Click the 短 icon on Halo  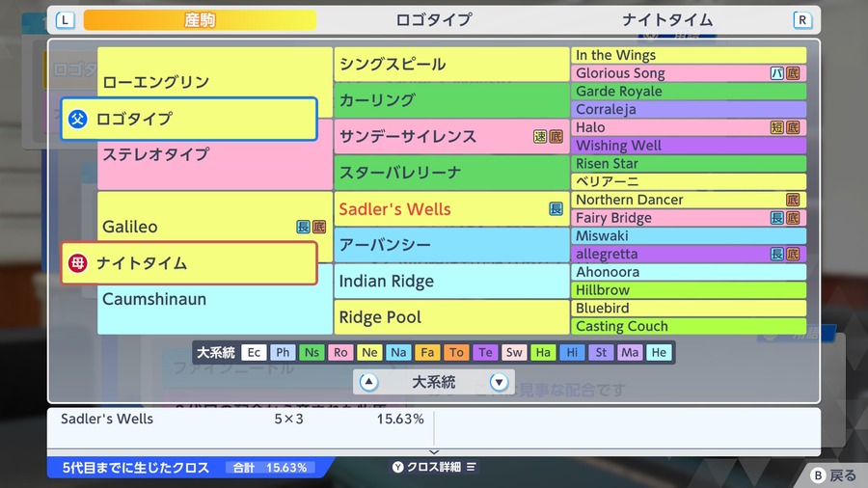(777, 128)
